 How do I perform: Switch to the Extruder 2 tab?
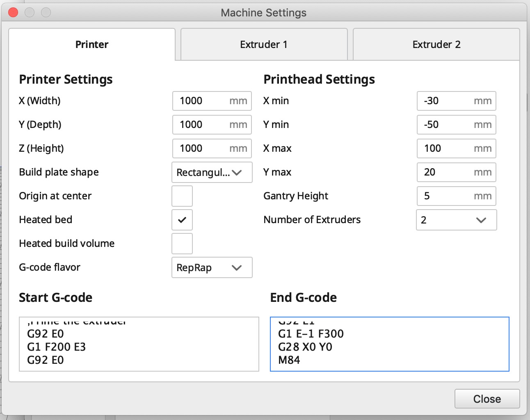click(436, 44)
